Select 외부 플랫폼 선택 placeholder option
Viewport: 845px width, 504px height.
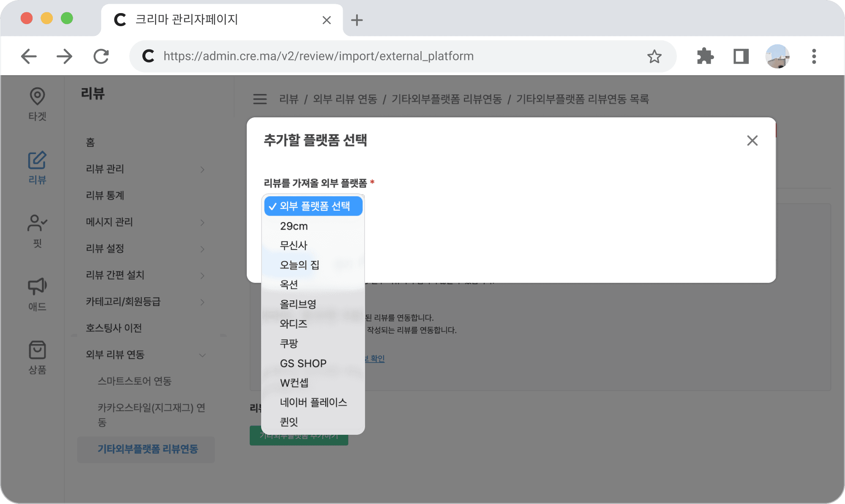[x=313, y=206]
